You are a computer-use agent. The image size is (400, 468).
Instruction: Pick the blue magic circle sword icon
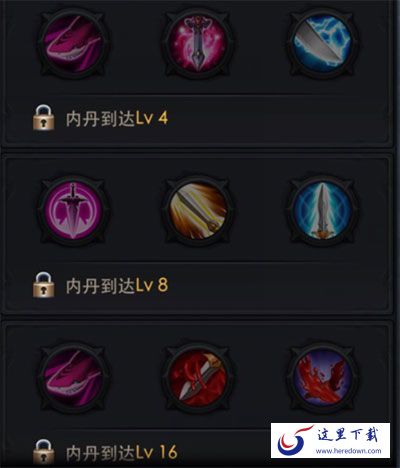[x=322, y=211]
